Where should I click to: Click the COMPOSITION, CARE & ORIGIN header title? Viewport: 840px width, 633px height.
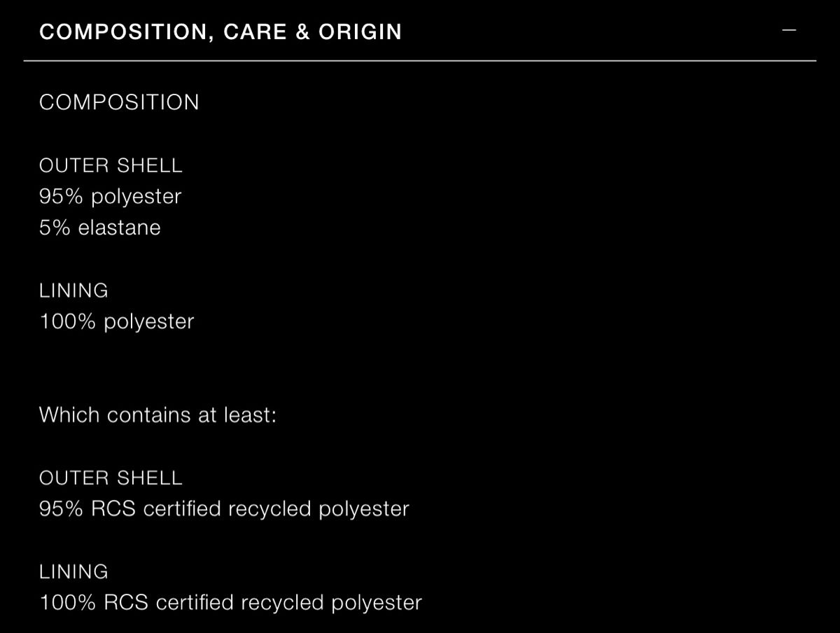coord(220,32)
